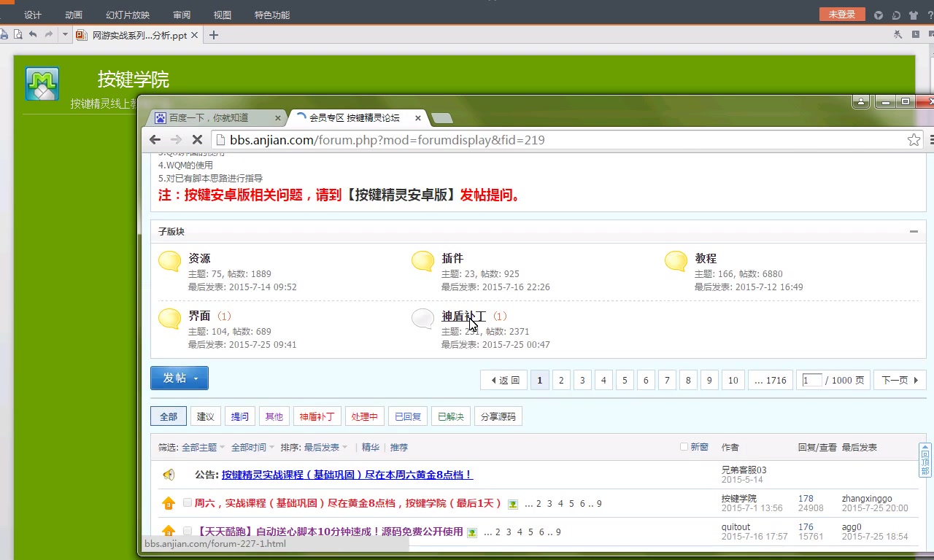Click the back navigation arrow in the browser
Image resolution: width=934 pixels, height=560 pixels.
pos(155,139)
